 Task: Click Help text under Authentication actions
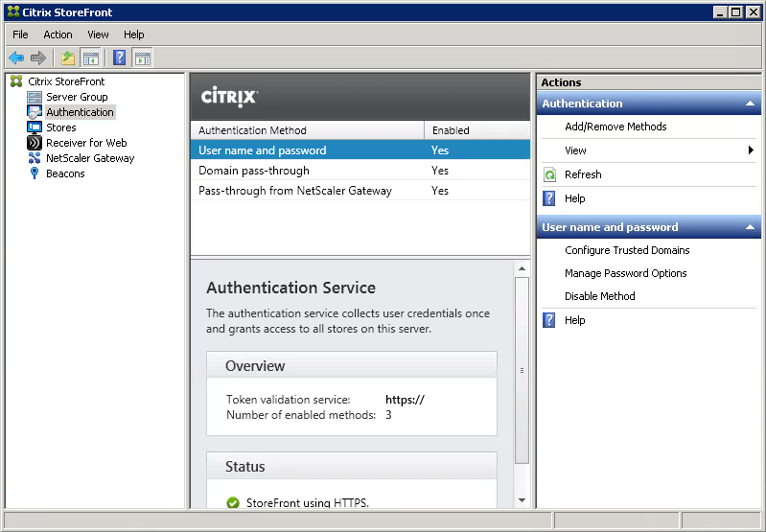point(574,198)
